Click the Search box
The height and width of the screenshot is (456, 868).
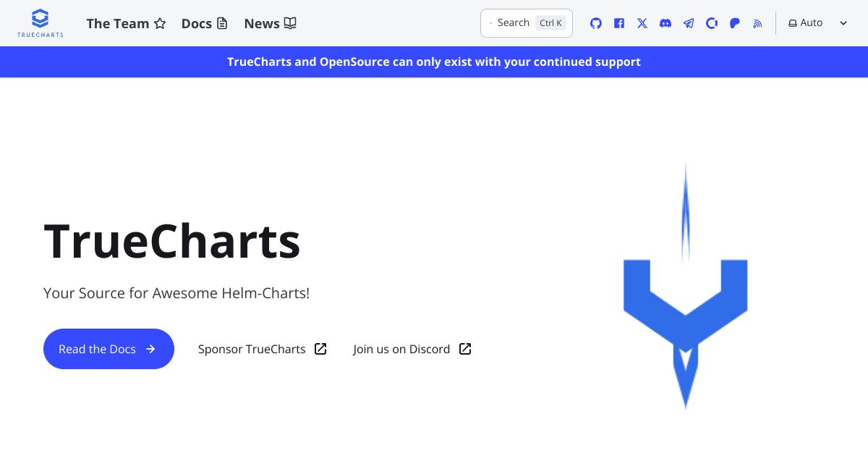pos(527,23)
